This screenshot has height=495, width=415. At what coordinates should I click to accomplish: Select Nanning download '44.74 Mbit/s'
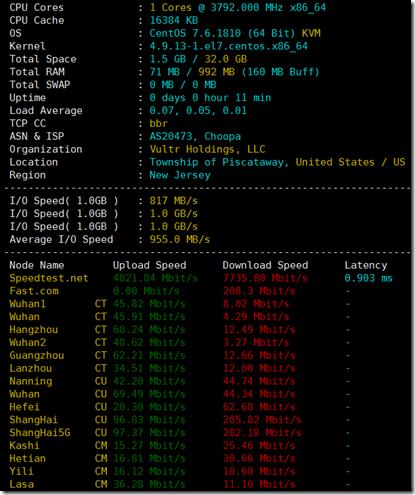259,381
